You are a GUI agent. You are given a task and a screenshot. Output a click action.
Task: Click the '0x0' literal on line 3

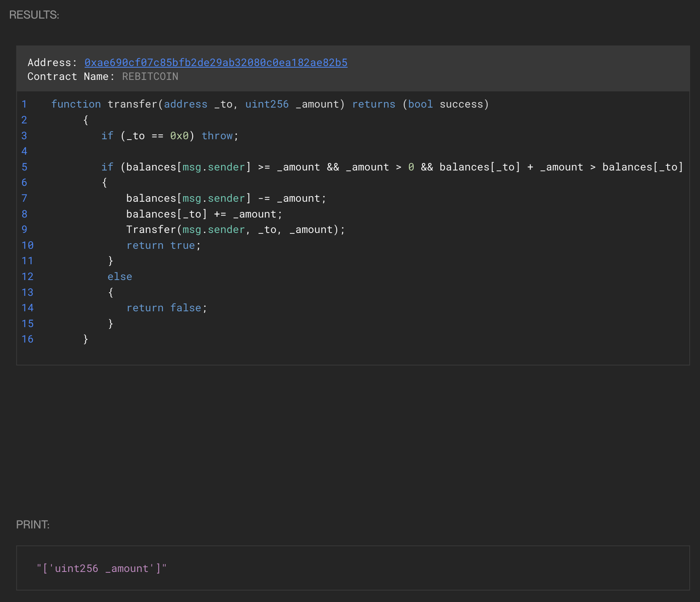point(179,136)
